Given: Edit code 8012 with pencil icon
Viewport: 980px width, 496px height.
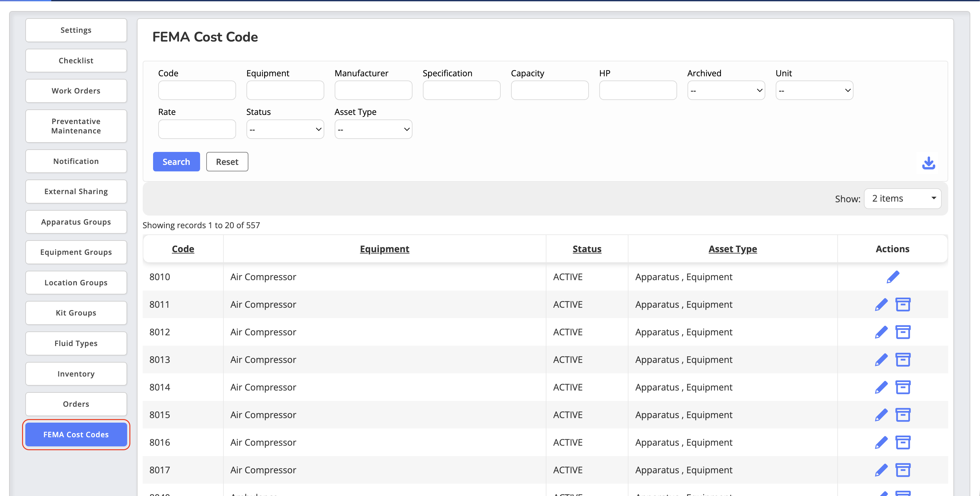Looking at the screenshot, I should [x=881, y=332].
